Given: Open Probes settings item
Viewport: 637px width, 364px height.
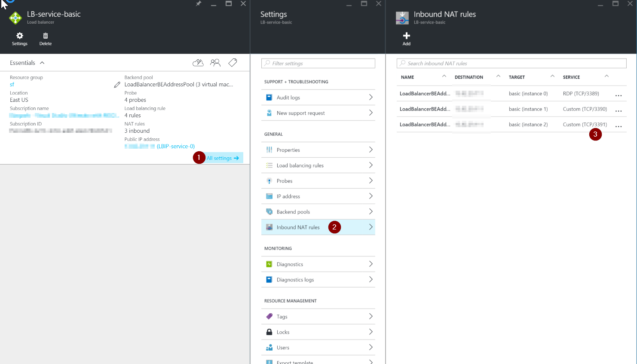Looking at the screenshot, I should 318,181.
